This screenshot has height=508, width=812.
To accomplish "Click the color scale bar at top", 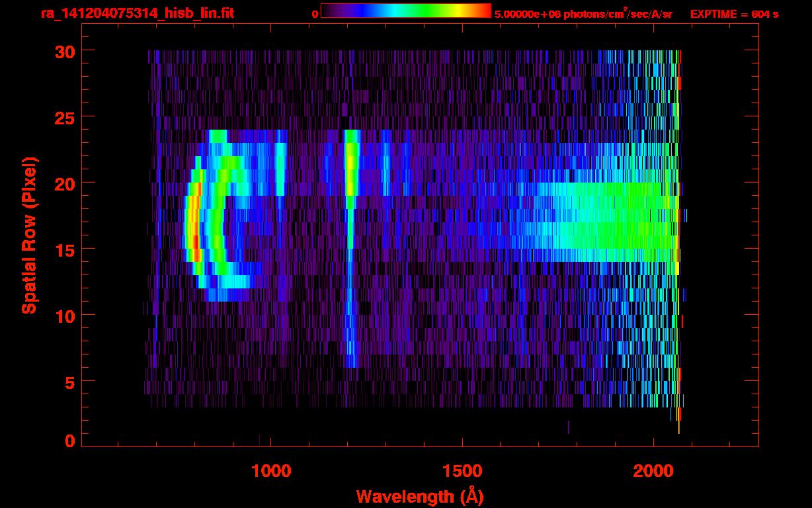I will (406, 11).
